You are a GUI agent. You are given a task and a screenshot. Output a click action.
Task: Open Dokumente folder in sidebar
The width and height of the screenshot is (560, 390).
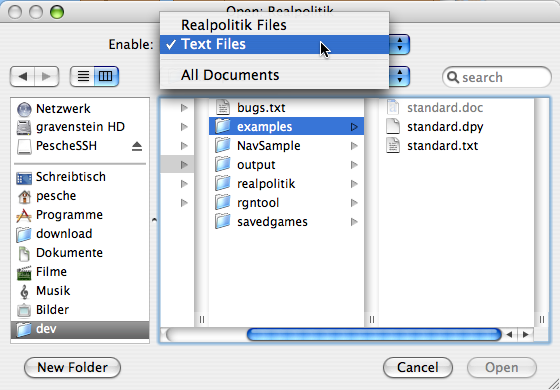[79, 253]
